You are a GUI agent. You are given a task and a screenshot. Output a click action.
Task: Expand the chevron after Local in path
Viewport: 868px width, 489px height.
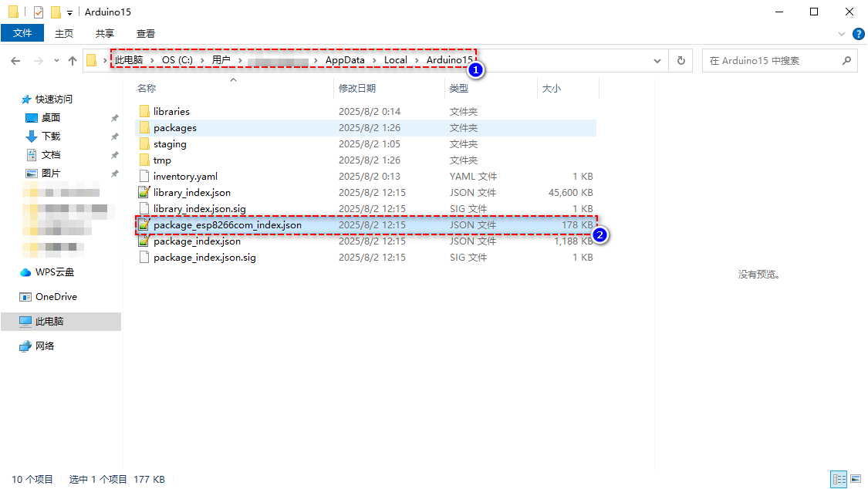click(417, 60)
